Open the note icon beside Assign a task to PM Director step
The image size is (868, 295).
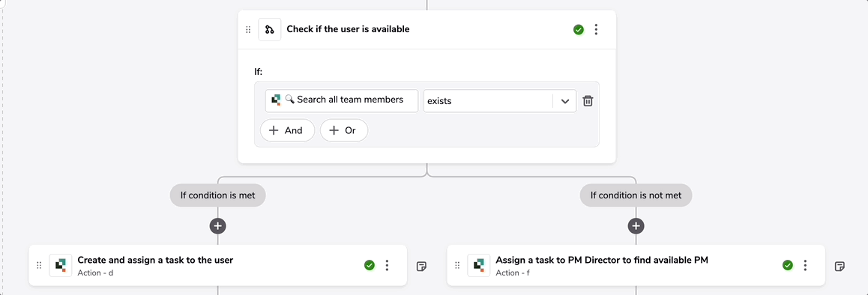tap(840, 267)
